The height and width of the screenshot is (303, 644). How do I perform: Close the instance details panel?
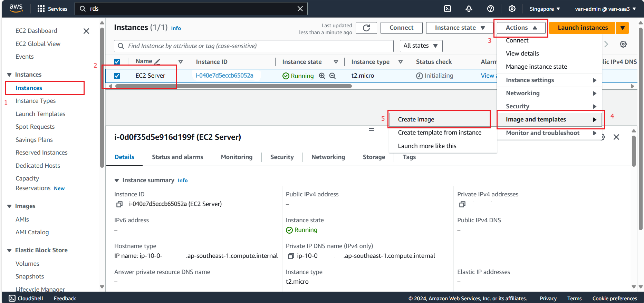[616, 137]
